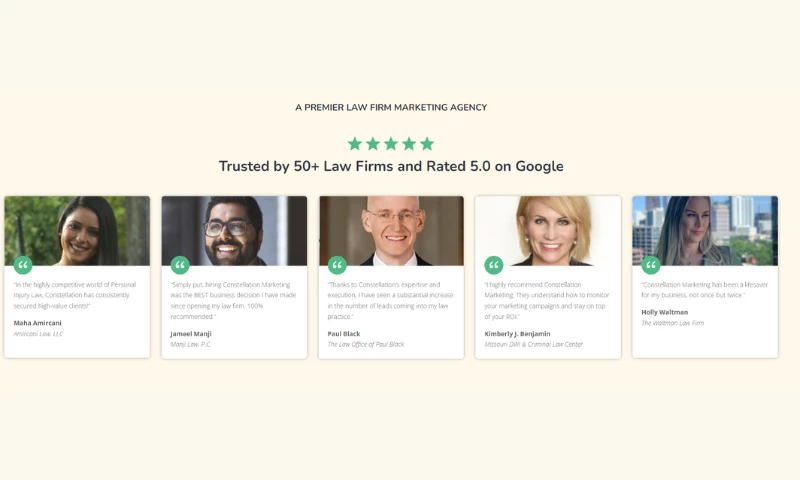This screenshot has width=800, height=480.
Task: Click the Manji Law, P.C. firm name
Action: [x=191, y=345]
